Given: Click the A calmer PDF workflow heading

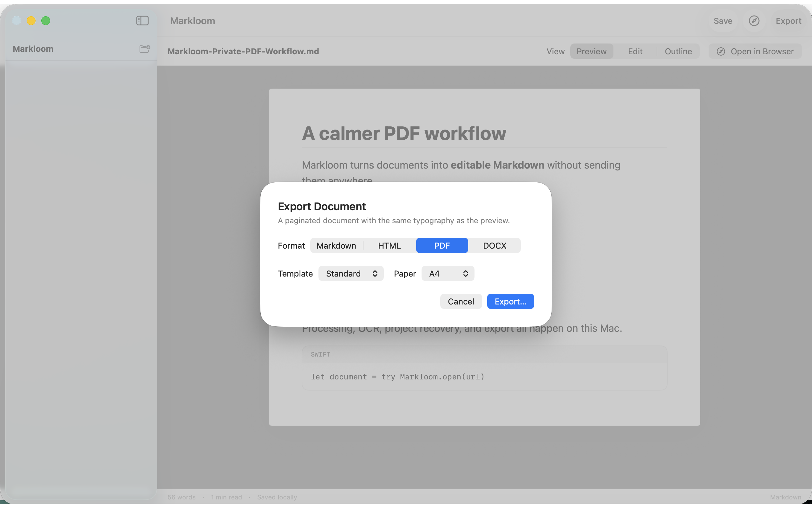Looking at the screenshot, I should (404, 133).
